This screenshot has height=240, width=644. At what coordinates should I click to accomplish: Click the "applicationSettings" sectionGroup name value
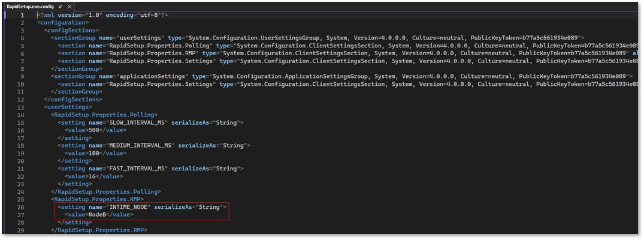click(x=153, y=76)
